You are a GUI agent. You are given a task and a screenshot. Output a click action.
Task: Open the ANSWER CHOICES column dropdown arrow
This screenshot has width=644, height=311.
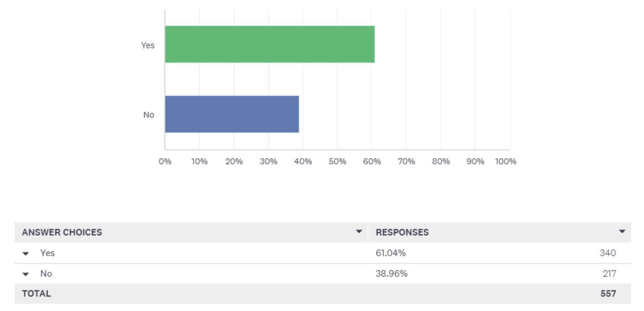point(359,232)
